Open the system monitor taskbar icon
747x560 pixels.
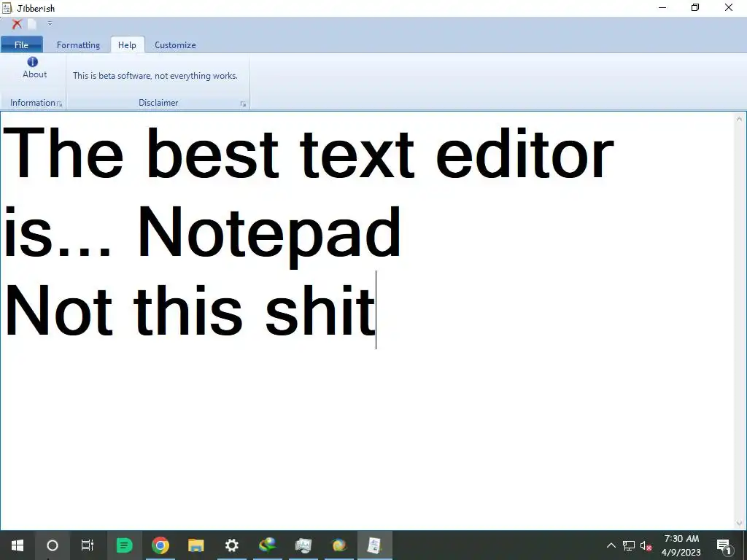point(303,545)
